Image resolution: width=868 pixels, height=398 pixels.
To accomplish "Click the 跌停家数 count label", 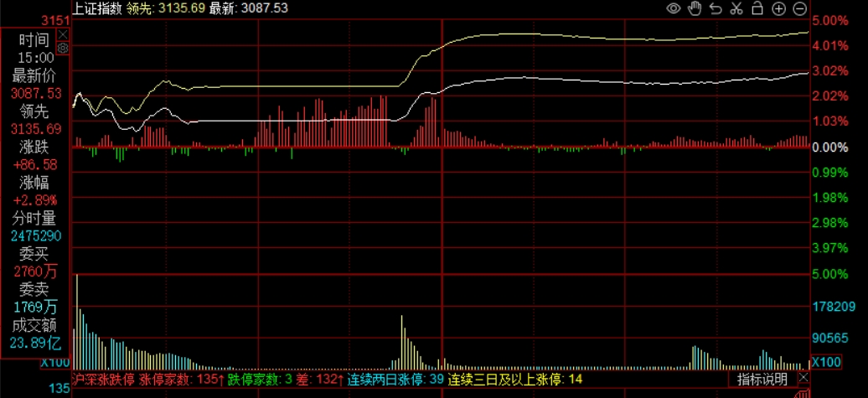I will tap(255, 380).
